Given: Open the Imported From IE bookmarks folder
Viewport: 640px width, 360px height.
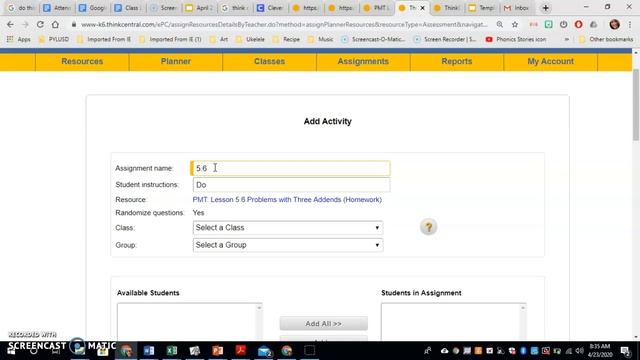Looking at the screenshot, I should (104, 39).
